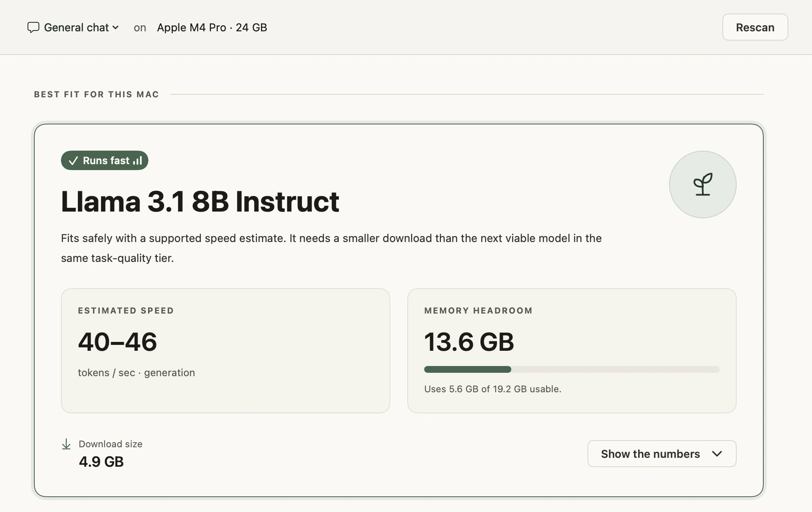Click the chevron next to General chat
This screenshot has width=812, height=512.
tap(115, 28)
